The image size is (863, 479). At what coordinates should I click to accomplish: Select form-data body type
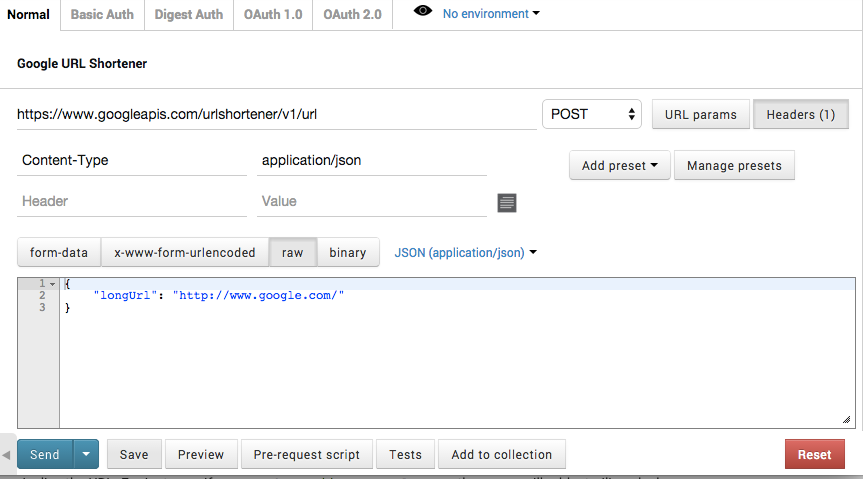coord(59,252)
